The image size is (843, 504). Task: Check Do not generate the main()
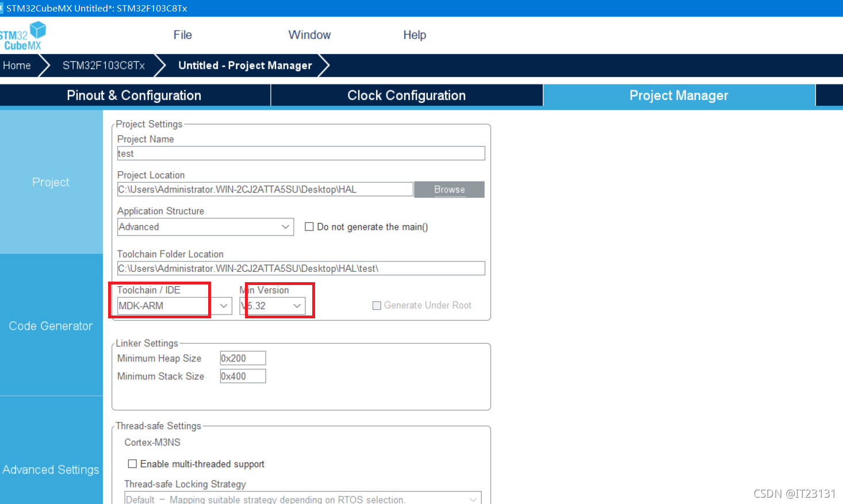(x=309, y=227)
